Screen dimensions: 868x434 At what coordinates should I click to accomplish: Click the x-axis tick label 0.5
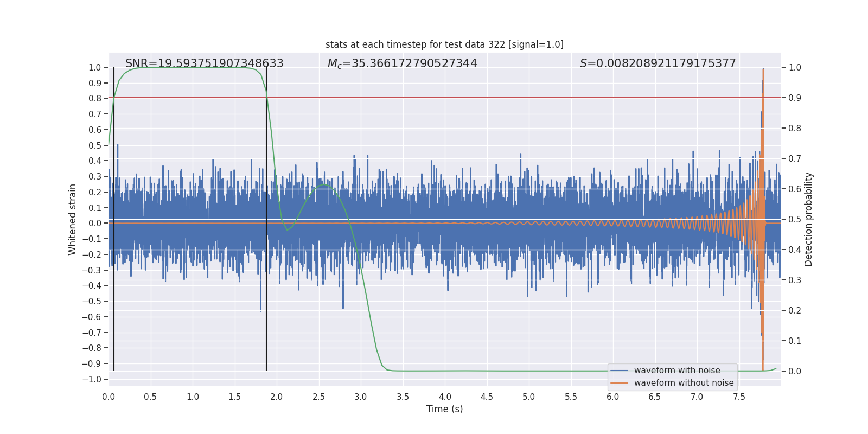click(150, 397)
